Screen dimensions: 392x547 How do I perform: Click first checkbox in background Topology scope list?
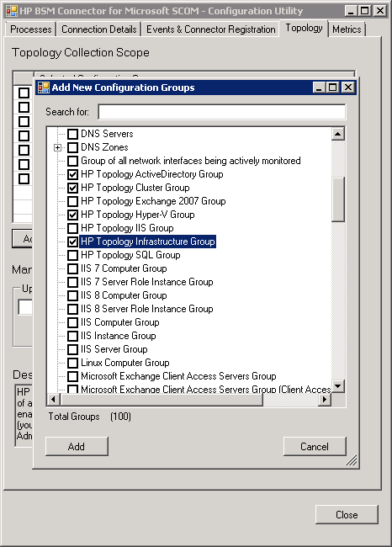point(24,93)
